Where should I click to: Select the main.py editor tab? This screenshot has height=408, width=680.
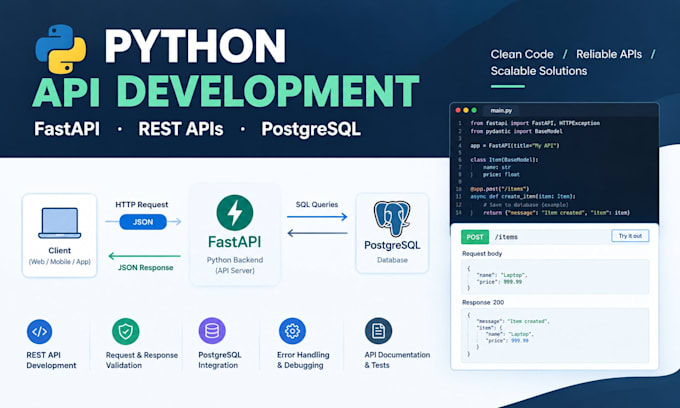(x=501, y=111)
